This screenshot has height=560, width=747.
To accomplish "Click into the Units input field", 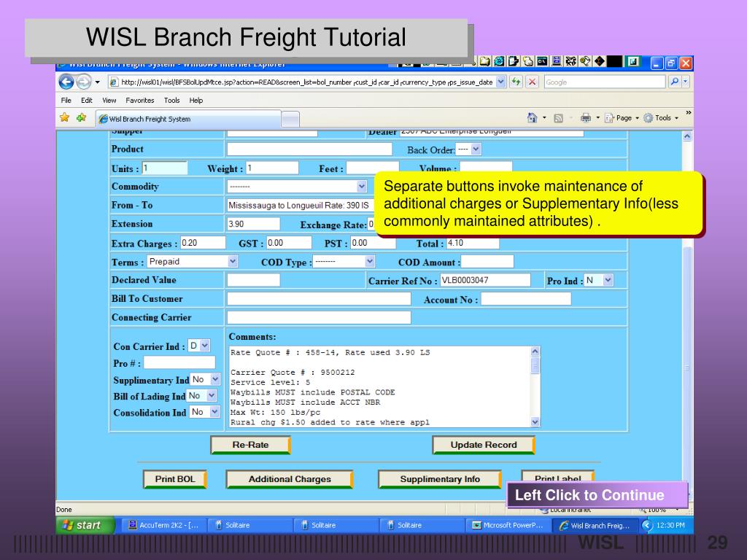I will 165,168.
